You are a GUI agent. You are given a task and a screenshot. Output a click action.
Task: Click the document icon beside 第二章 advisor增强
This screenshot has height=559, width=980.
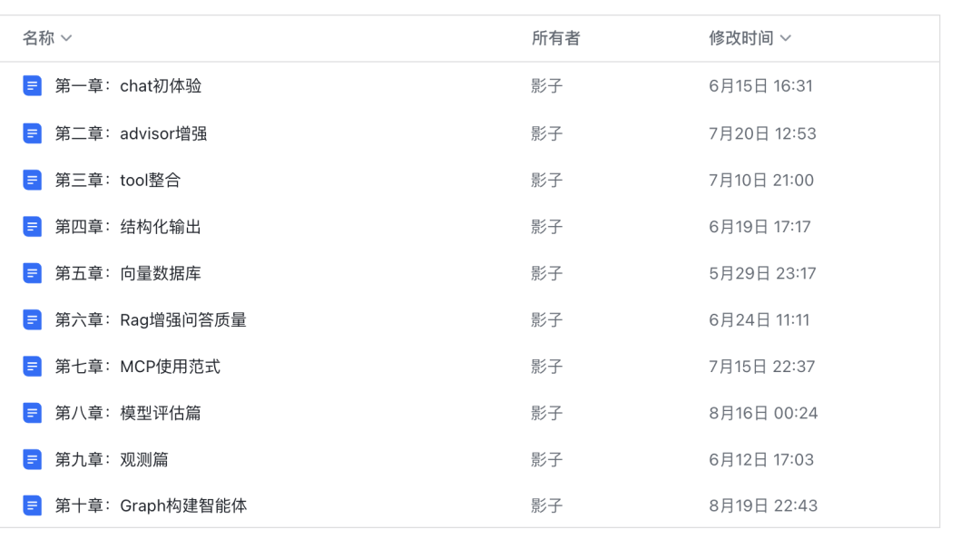click(32, 133)
